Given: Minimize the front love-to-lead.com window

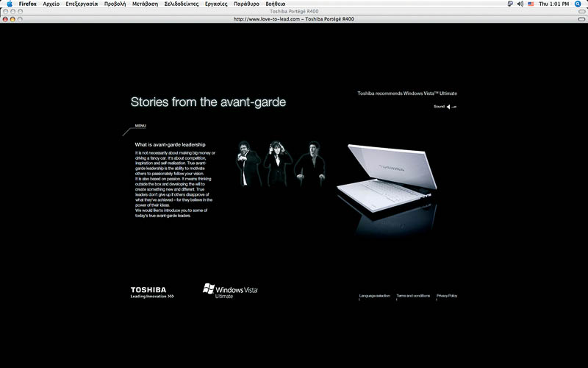Looking at the screenshot, I should (x=12, y=19).
